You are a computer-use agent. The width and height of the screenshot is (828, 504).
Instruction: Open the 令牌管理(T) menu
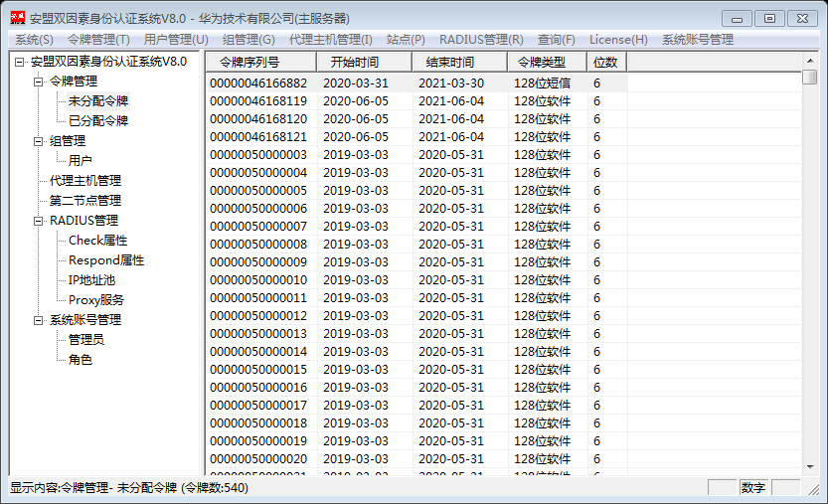pos(98,40)
